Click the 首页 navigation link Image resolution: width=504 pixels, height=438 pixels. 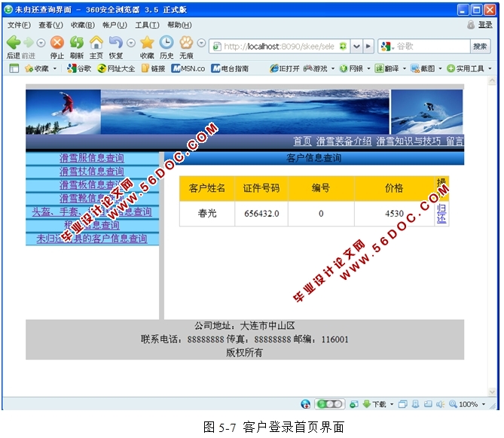click(x=302, y=141)
